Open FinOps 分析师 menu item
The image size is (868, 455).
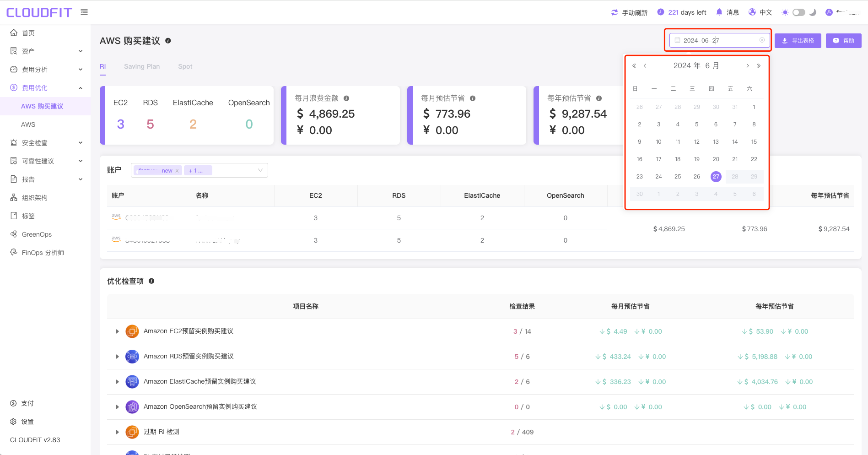[45, 253]
